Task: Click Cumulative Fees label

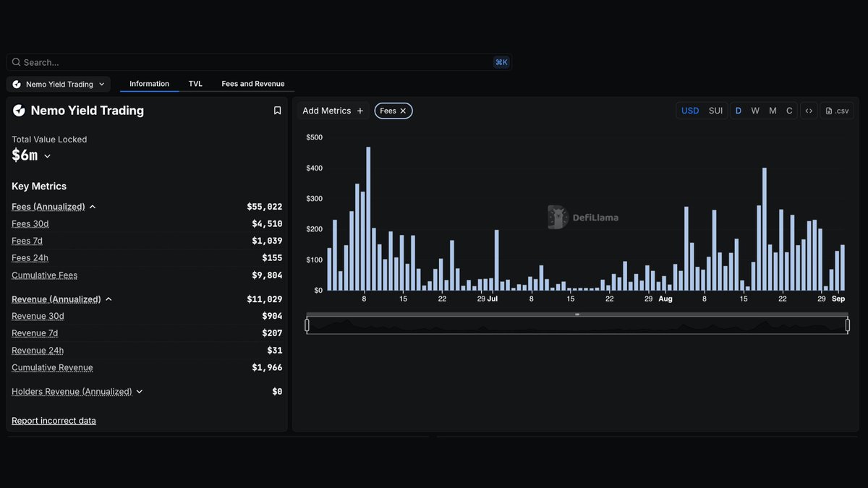Action: (44, 275)
